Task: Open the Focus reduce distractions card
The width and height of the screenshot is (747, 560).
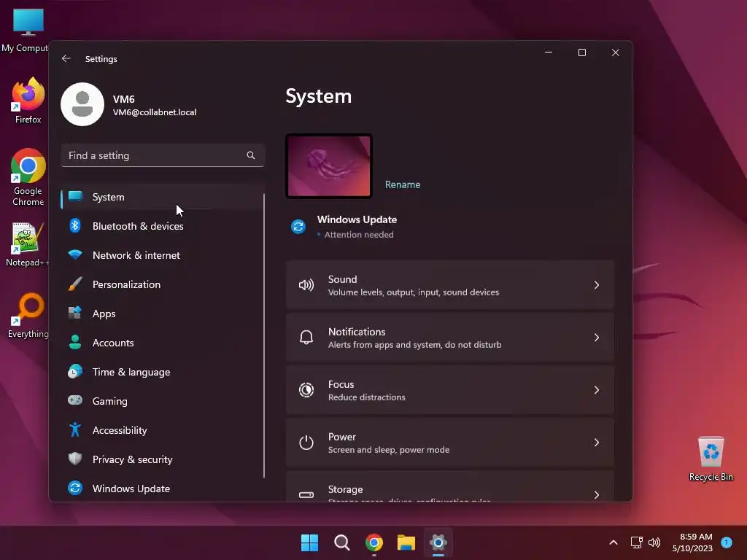Action: click(449, 389)
